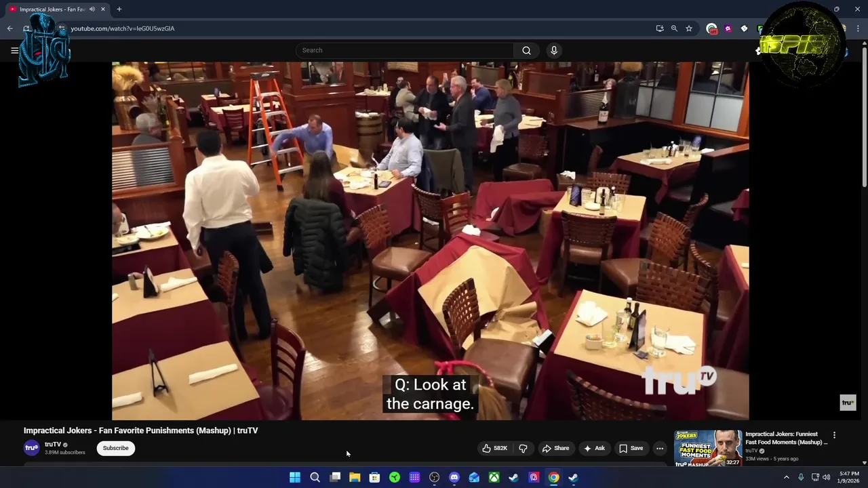Share the video
Screen dimensions: 868x488
[555, 448]
